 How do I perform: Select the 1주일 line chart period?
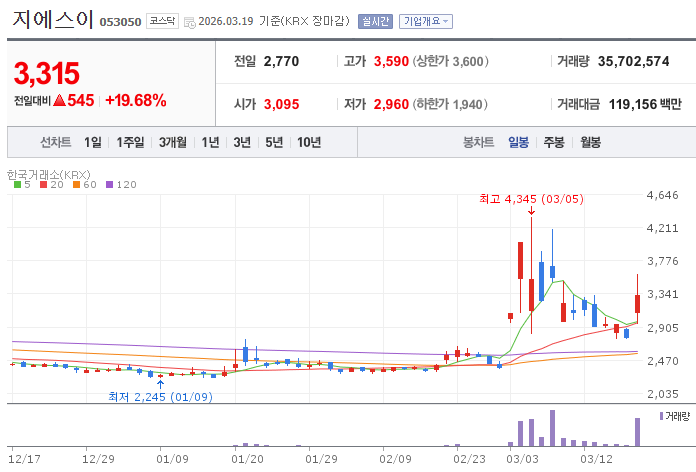point(130,142)
